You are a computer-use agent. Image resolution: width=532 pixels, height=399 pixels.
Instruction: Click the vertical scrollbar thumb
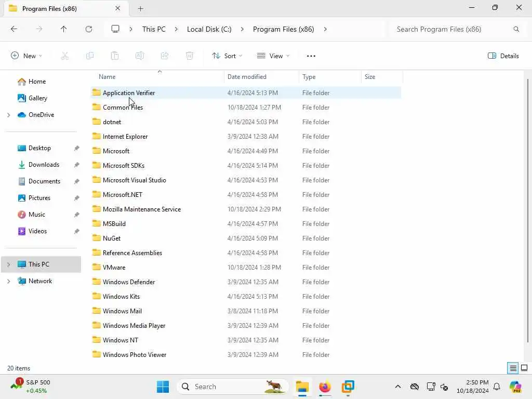point(528,210)
